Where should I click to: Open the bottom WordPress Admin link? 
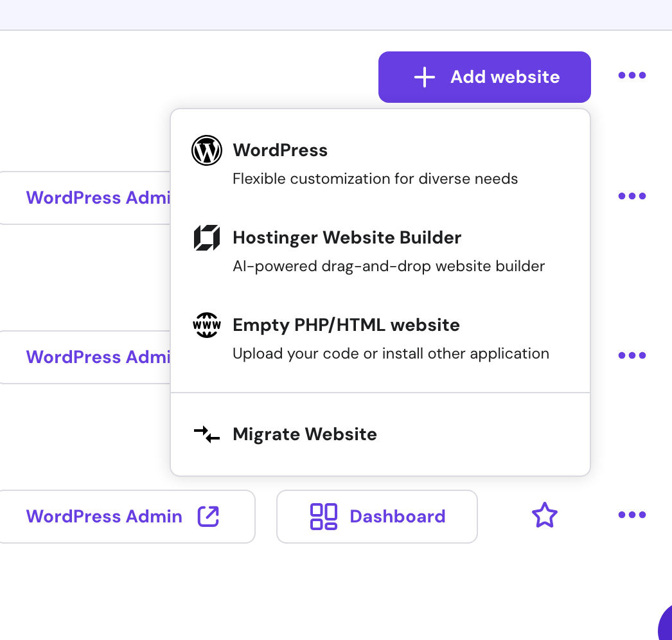tap(127, 517)
